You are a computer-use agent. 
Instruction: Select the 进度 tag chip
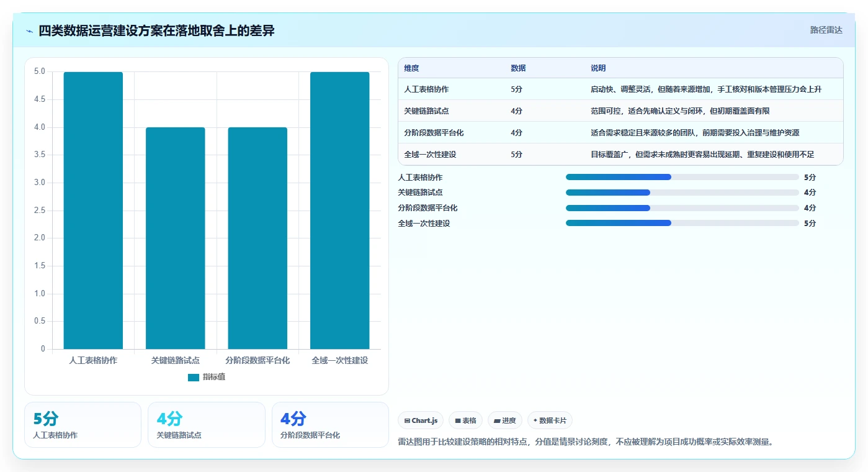pyautogui.click(x=505, y=420)
